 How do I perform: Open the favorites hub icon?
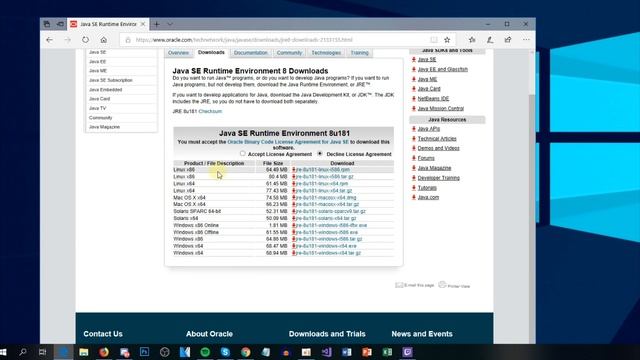472,40
